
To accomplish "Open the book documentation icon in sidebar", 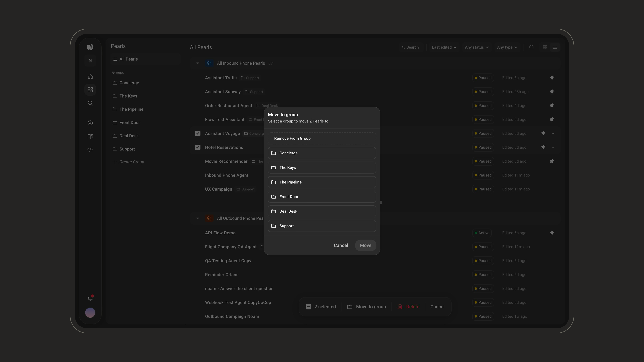I will pyautogui.click(x=90, y=136).
